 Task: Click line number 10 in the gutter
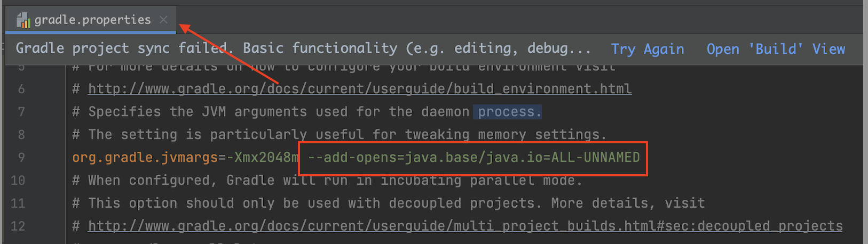point(18,181)
